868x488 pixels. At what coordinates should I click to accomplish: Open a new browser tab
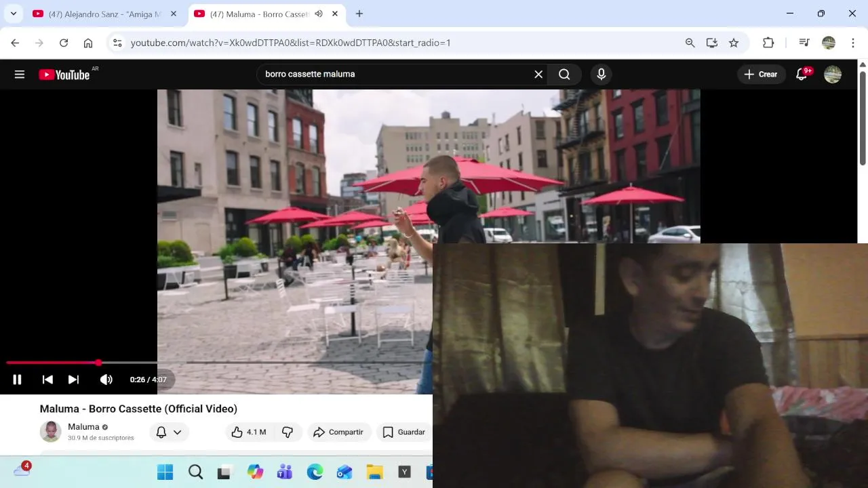point(359,14)
